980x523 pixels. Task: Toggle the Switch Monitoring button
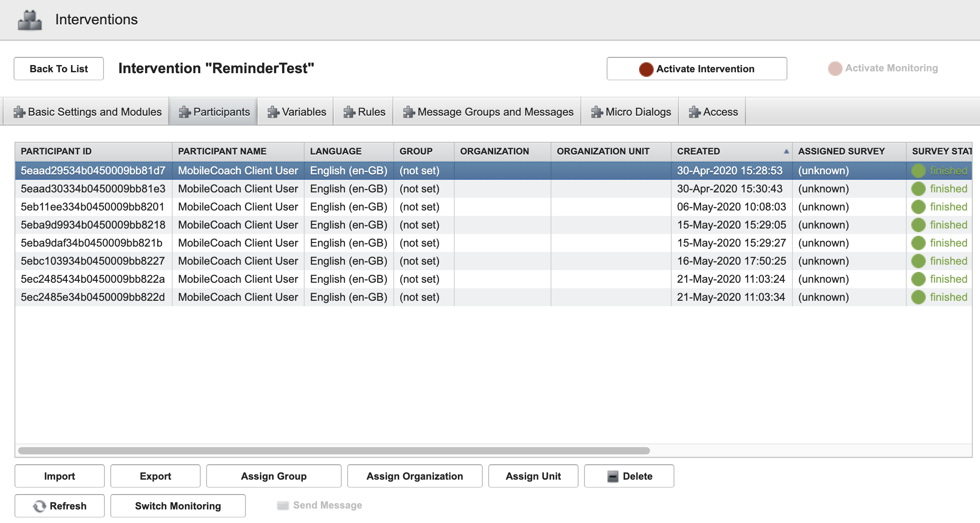click(178, 506)
